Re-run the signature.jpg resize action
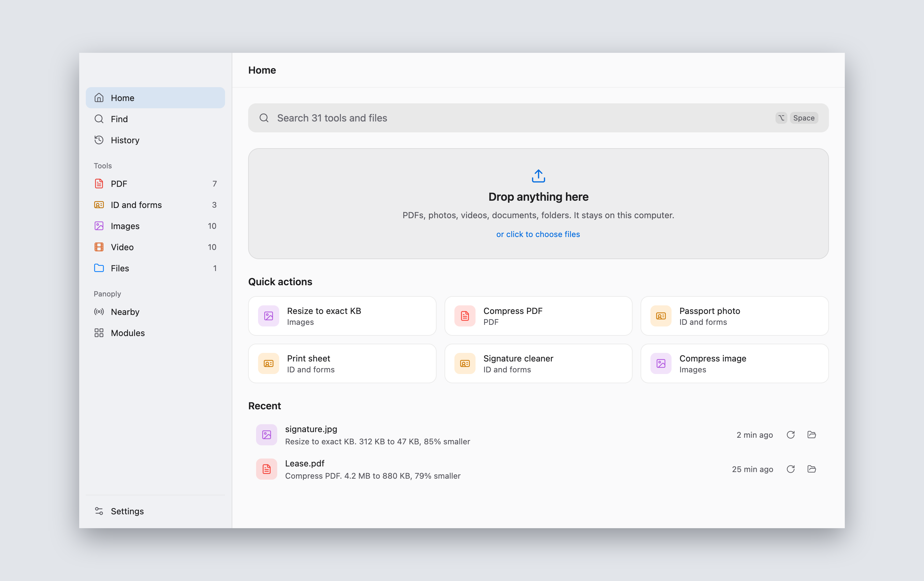Screen dimensions: 924x581 click(790, 435)
